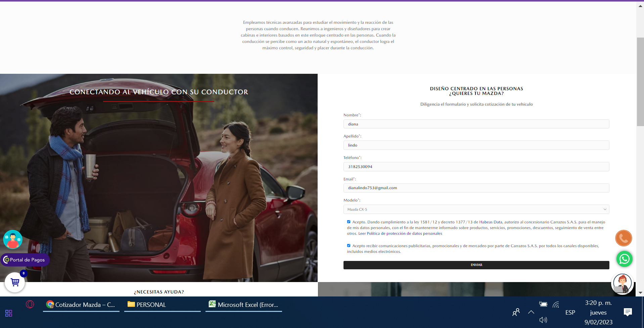Uncheck the Habeas Data acceptance checkbox
Viewport: 644px width, 328px height.
(x=349, y=222)
